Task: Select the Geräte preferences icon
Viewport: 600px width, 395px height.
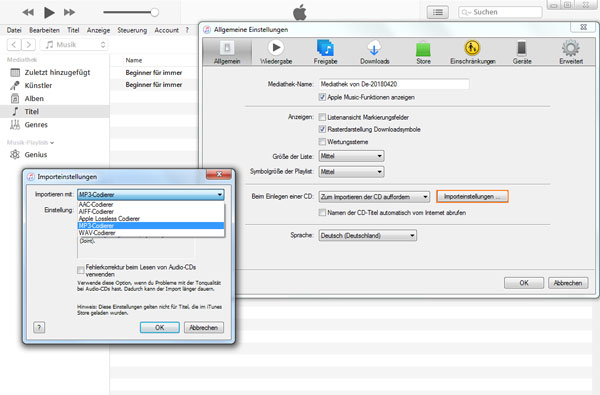Action: [522, 48]
